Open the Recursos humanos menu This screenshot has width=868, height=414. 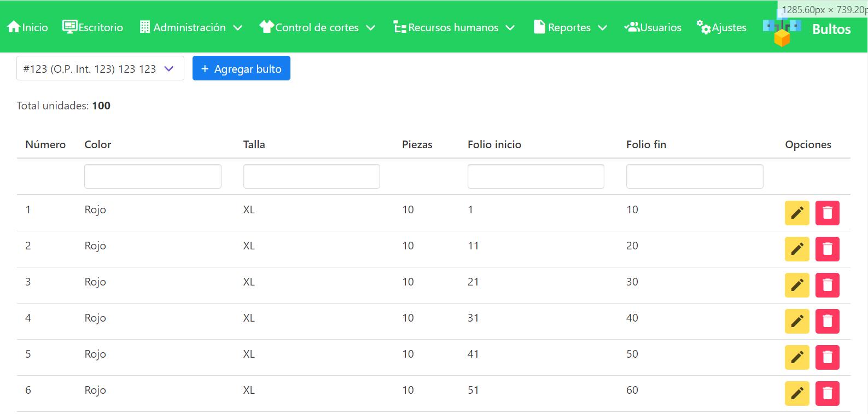pyautogui.click(x=454, y=27)
